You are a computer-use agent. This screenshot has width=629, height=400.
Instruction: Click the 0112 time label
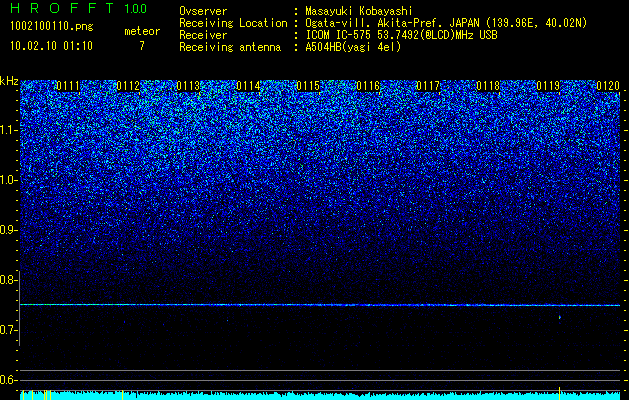(128, 86)
